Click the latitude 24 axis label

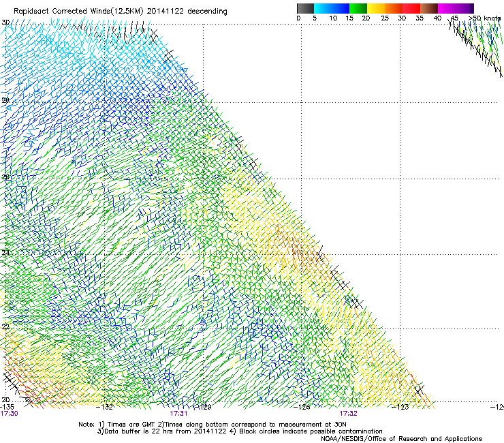click(5, 253)
